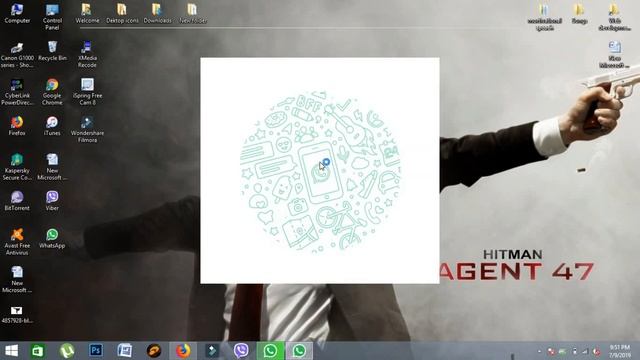
Task: Switch to Firefox in the taskbar
Action: pyautogui.click(x=183, y=351)
